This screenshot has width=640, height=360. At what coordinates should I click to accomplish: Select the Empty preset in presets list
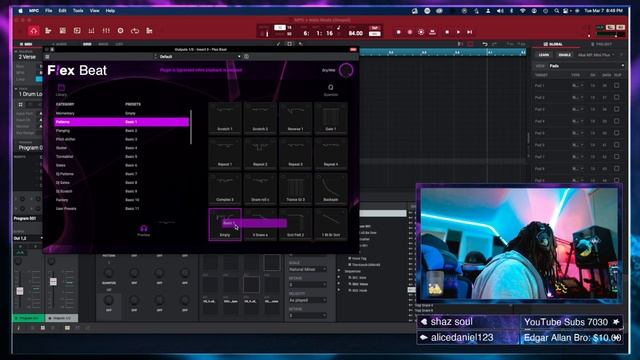pyautogui.click(x=131, y=113)
